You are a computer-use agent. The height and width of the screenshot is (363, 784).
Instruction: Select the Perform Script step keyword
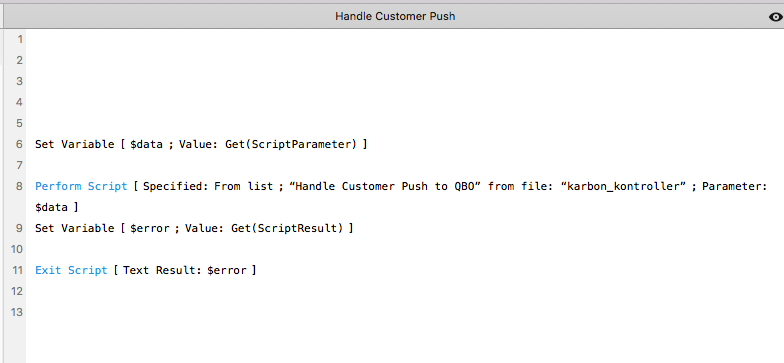coord(81,186)
